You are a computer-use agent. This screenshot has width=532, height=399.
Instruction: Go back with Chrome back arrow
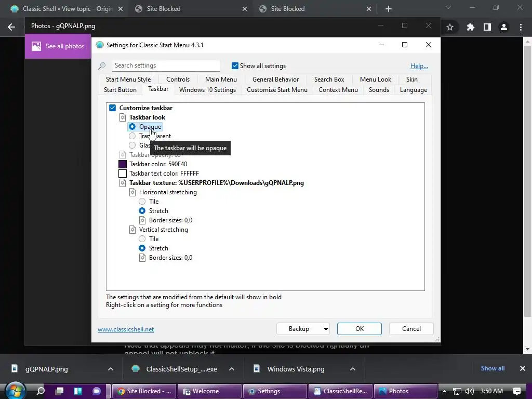click(x=11, y=27)
